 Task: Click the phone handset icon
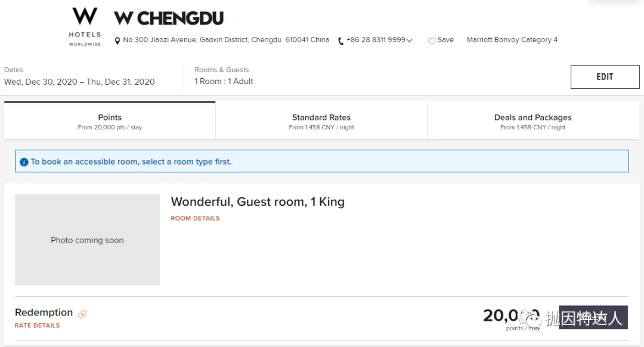pyautogui.click(x=340, y=41)
